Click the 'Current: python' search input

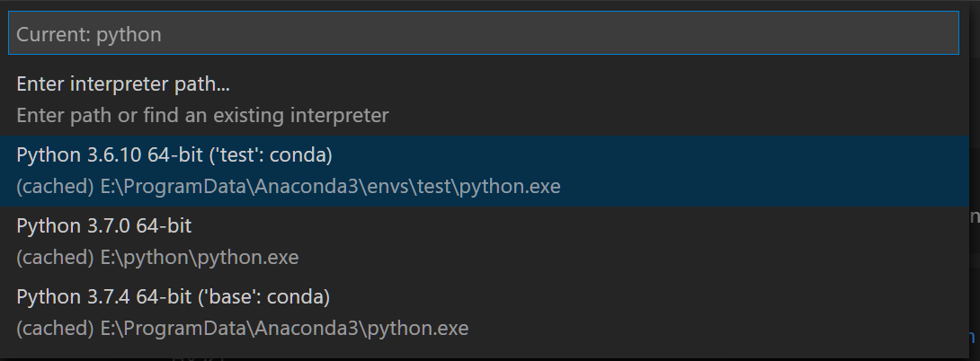coord(484,34)
